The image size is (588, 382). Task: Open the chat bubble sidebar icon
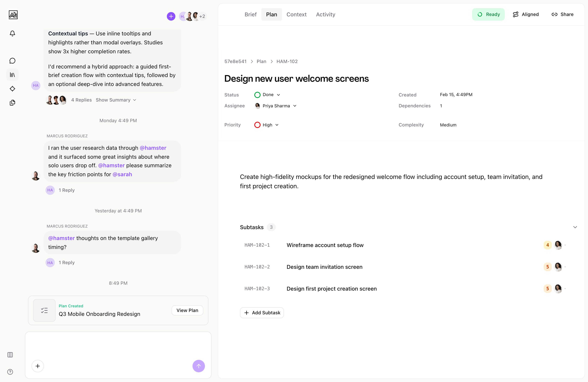point(12,61)
